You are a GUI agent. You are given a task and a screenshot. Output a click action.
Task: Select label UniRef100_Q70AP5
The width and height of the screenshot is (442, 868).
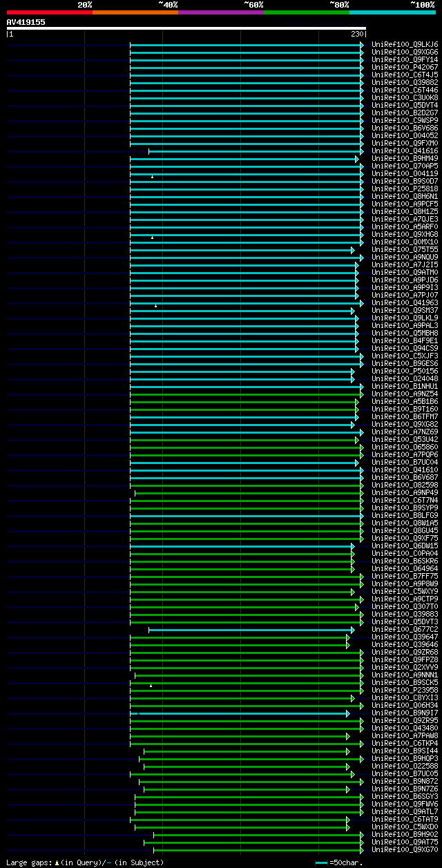405,166
